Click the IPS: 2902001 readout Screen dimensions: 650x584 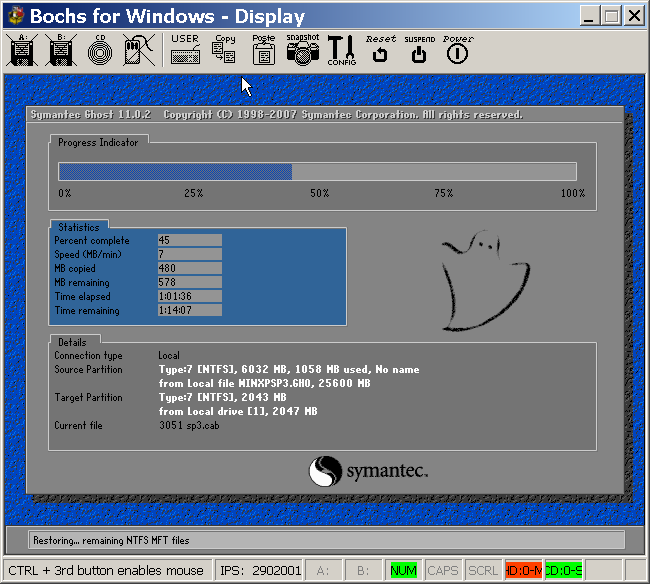click(260, 571)
